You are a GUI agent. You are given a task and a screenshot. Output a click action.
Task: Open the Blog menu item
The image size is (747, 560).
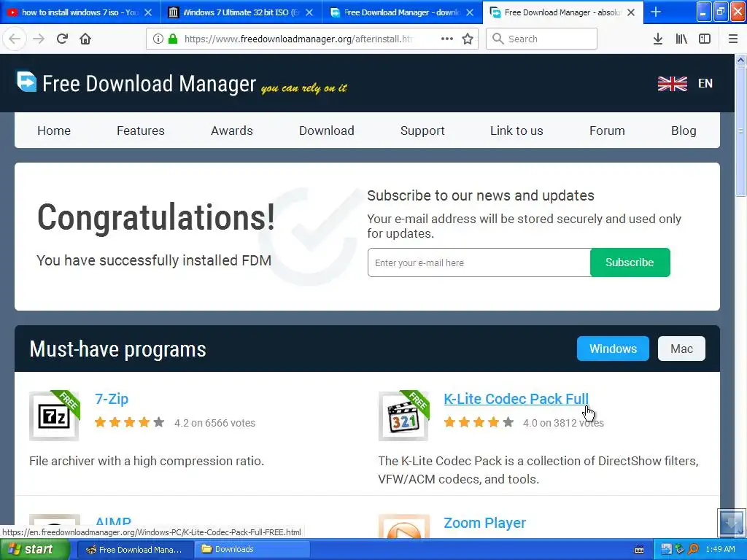[x=684, y=131]
